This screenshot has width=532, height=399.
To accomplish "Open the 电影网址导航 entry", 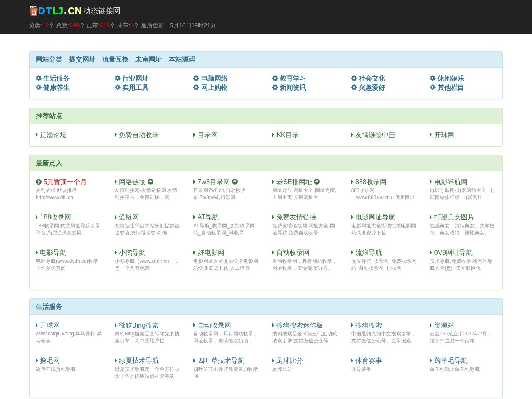I will click(375, 217).
